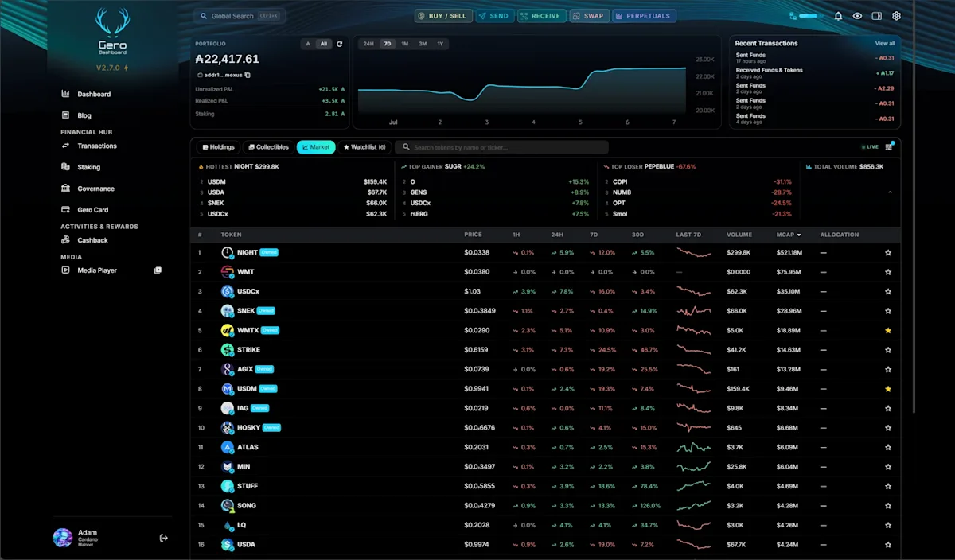Sort the table by the 24H header
Image resolution: width=955 pixels, height=560 pixels.
click(557, 235)
